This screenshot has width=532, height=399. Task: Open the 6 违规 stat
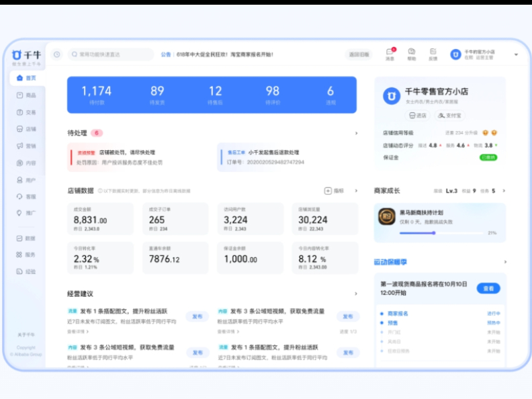pyautogui.click(x=330, y=95)
